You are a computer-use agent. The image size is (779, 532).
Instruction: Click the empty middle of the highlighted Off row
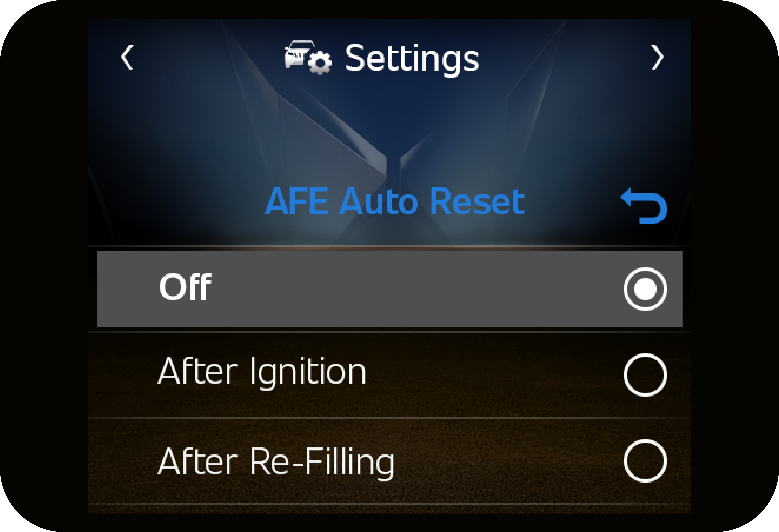(x=402, y=289)
